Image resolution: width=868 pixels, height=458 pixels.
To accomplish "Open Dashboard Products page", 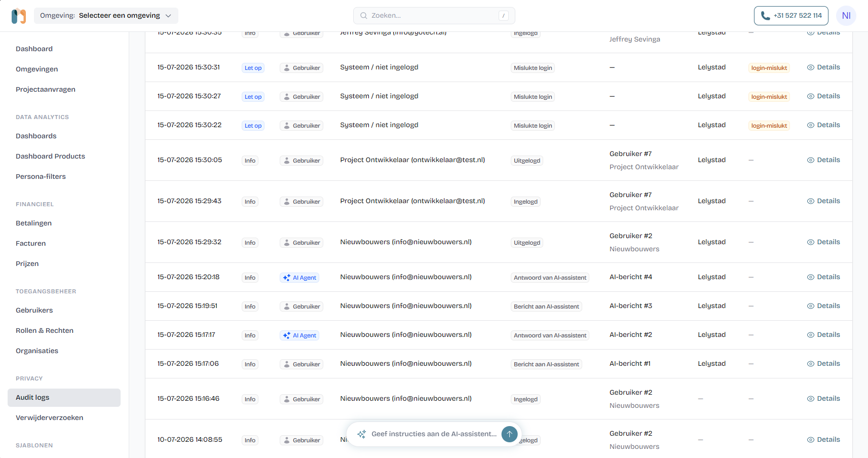I will tap(50, 156).
